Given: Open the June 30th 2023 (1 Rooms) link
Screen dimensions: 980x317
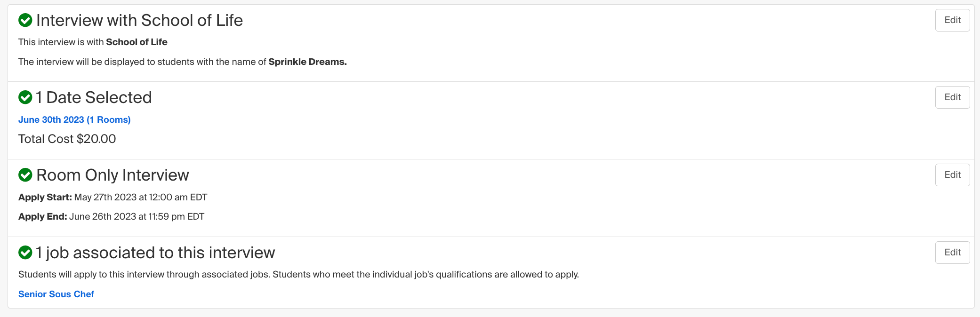Looking at the screenshot, I should pos(74,120).
